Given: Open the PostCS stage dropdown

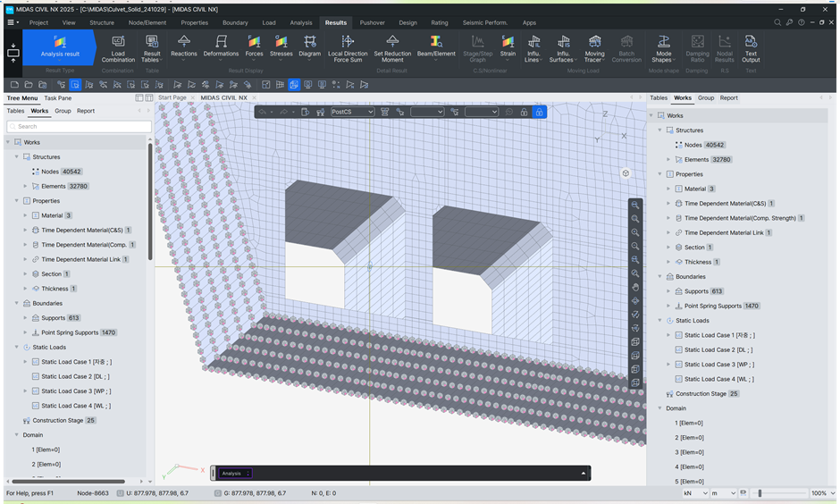Looking at the screenshot, I should (x=352, y=112).
